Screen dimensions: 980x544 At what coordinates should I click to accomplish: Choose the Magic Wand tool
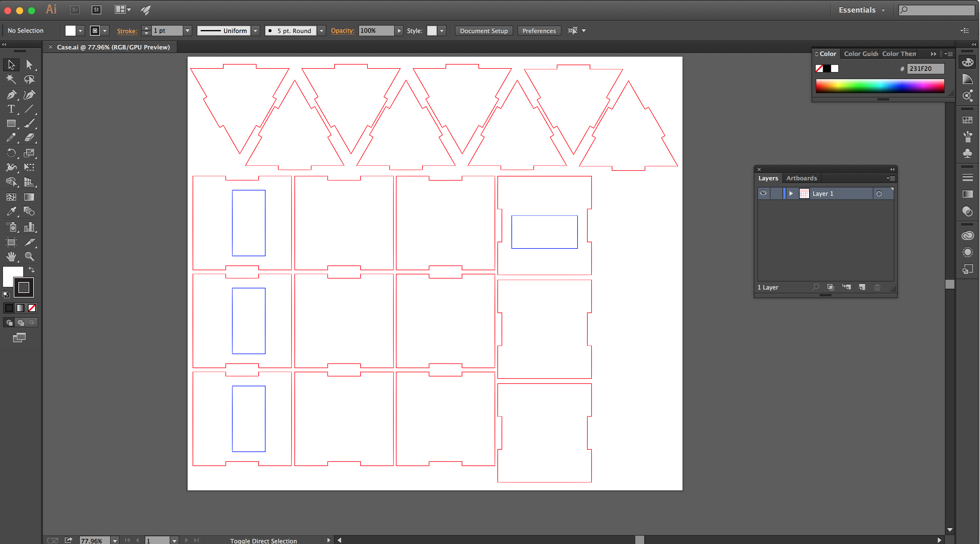click(11, 79)
